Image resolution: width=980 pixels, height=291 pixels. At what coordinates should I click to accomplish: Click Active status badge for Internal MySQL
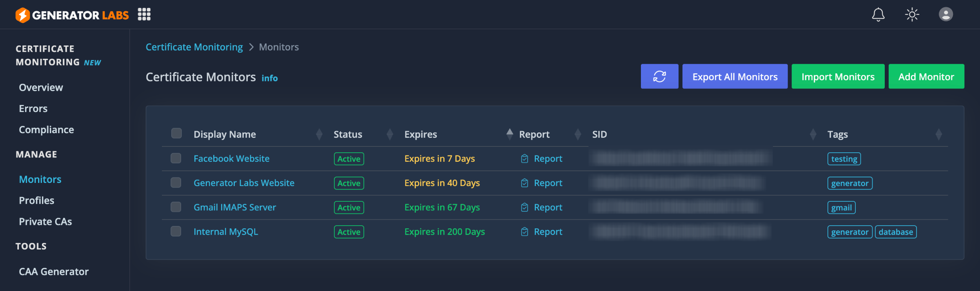click(x=349, y=232)
